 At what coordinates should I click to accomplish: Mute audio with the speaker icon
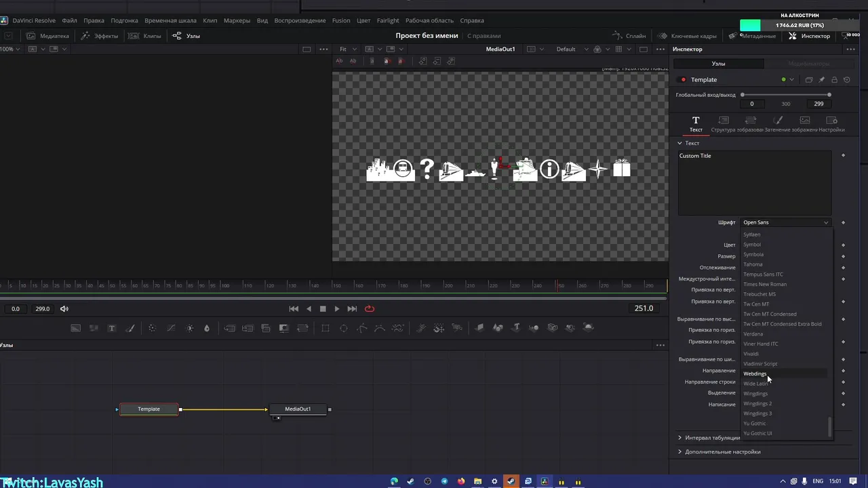[x=64, y=309]
